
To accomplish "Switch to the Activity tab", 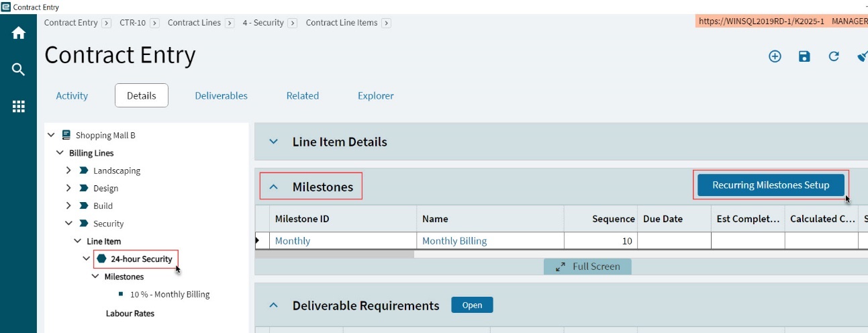I will [72, 95].
